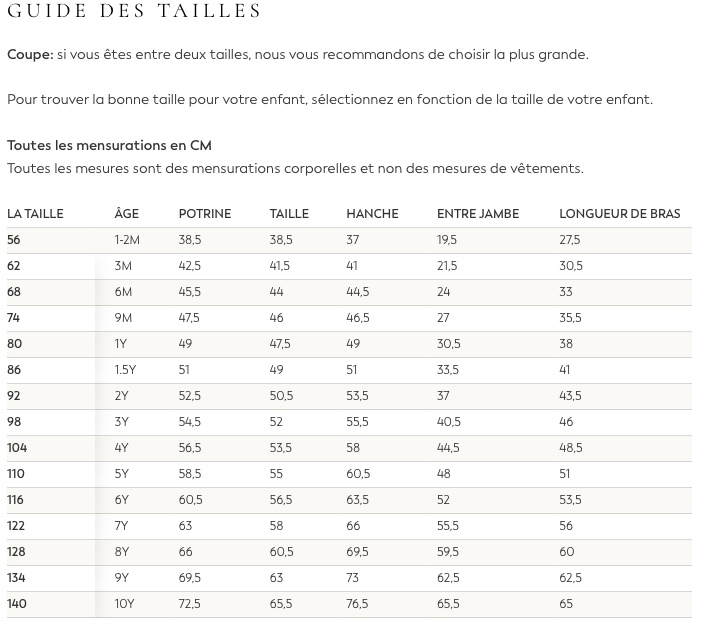Click the Toutes les mensurations en CM heading
The image size is (726, 630).
[109, 146]
